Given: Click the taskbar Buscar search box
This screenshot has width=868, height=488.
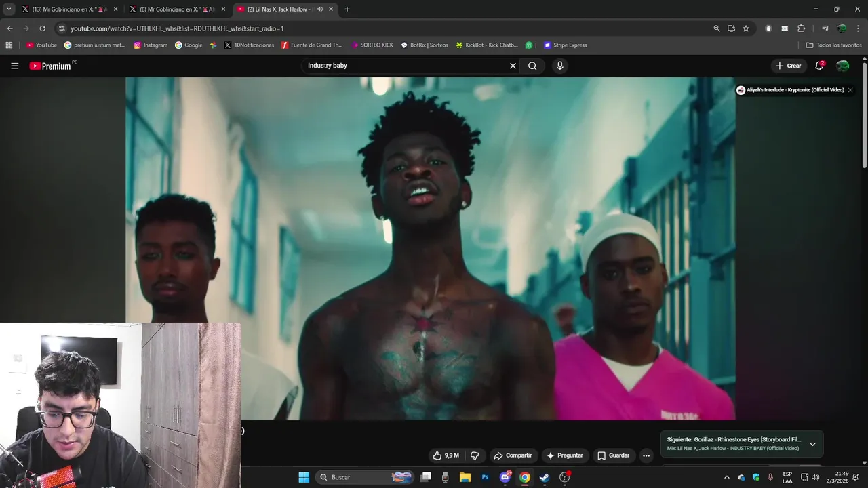Looking at the screenshot, I should (366, 477).
